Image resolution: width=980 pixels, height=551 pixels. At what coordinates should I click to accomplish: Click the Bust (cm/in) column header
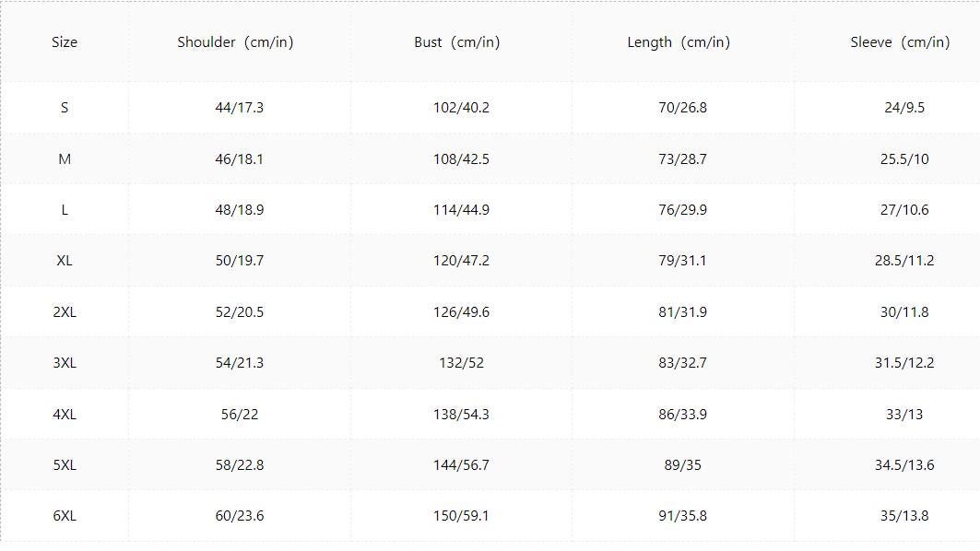457,41
